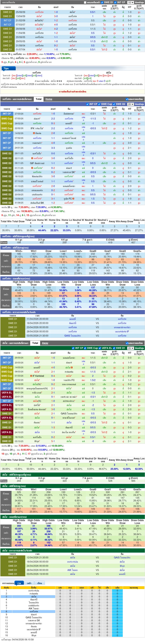The image size is (145, 644).
Task: Toggle the UEFA EL league filter checkbox
Action: pyautogui.click(x=100, y=348)
